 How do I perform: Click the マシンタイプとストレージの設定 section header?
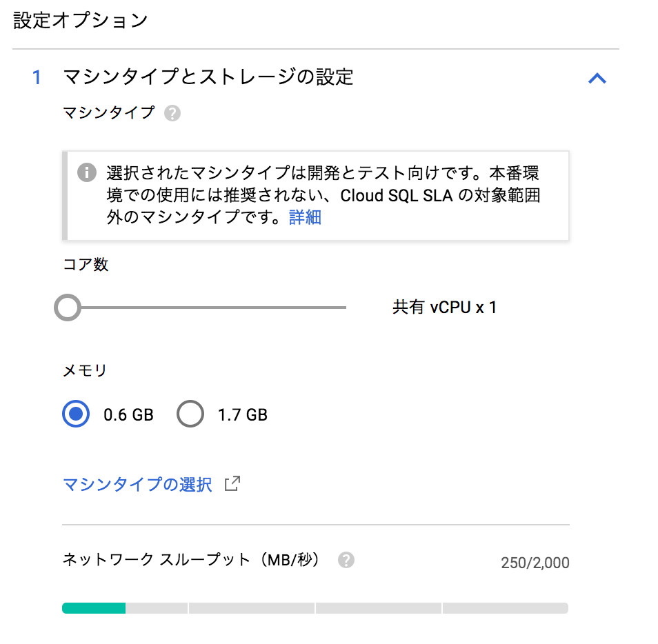208,77
